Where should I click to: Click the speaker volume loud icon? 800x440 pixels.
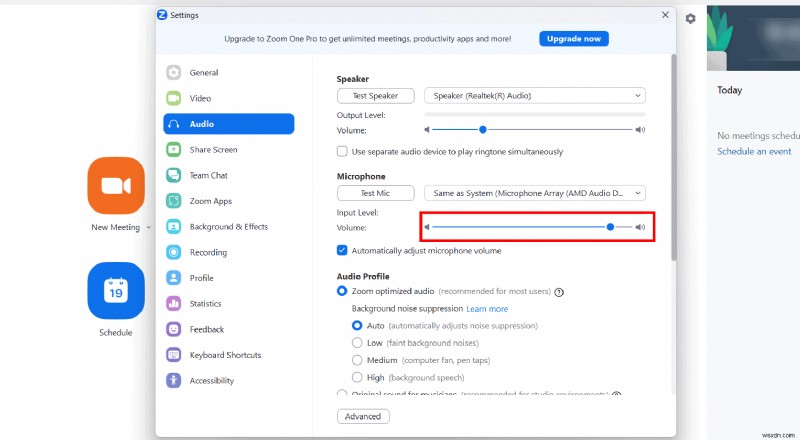pos(640,130)
